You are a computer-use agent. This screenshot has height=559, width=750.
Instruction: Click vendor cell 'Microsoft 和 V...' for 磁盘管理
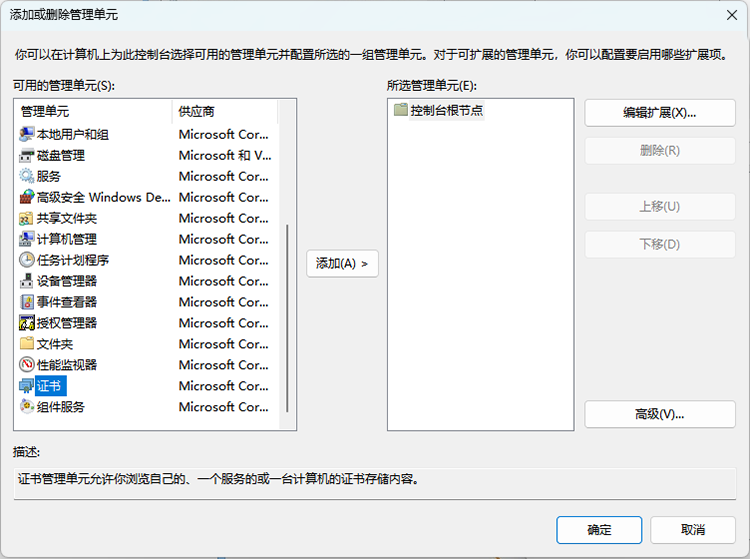[x=225, y=156]
